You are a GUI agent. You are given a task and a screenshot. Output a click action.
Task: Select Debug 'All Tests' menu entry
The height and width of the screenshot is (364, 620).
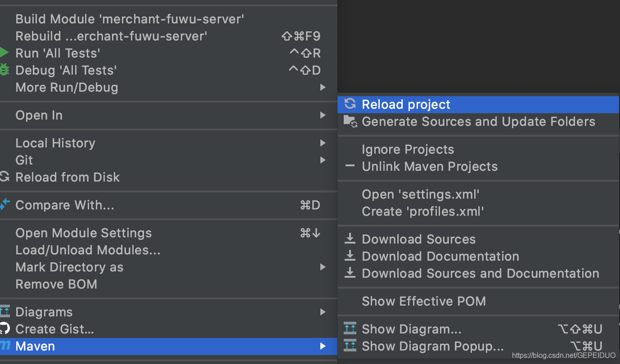pyautogui.click(x=169, y=70)
